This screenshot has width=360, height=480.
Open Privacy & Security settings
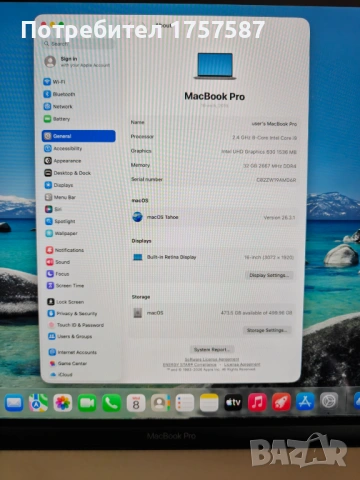(73, 314)
